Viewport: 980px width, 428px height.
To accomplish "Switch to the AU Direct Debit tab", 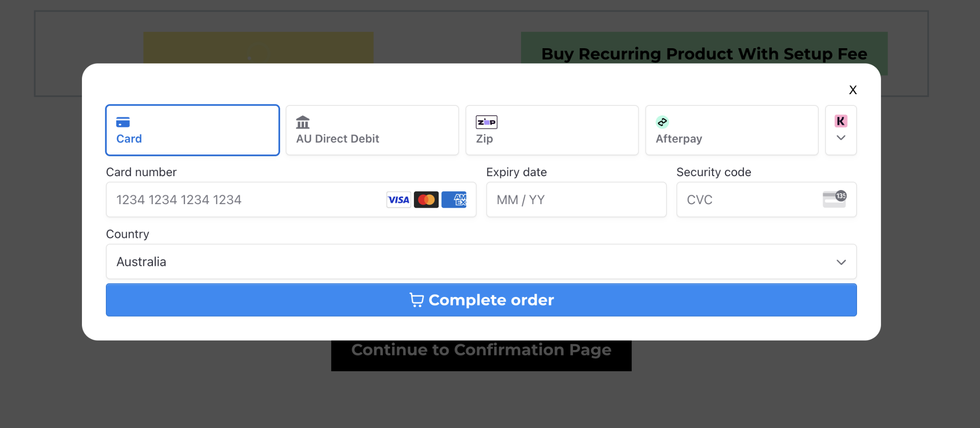I will coord(372,130).
